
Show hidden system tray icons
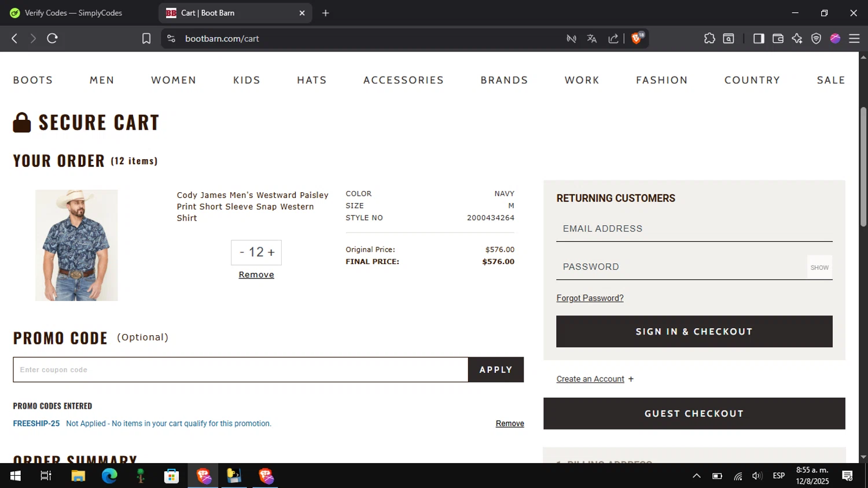click(697, 476)
